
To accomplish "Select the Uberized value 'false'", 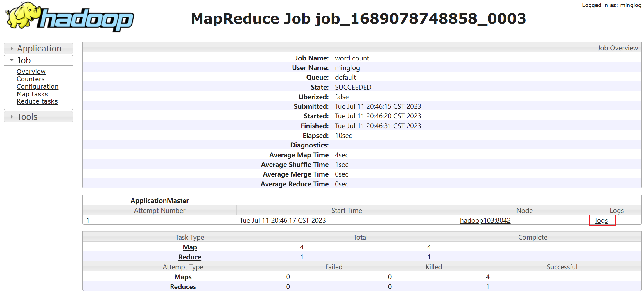I will point(342,97).
